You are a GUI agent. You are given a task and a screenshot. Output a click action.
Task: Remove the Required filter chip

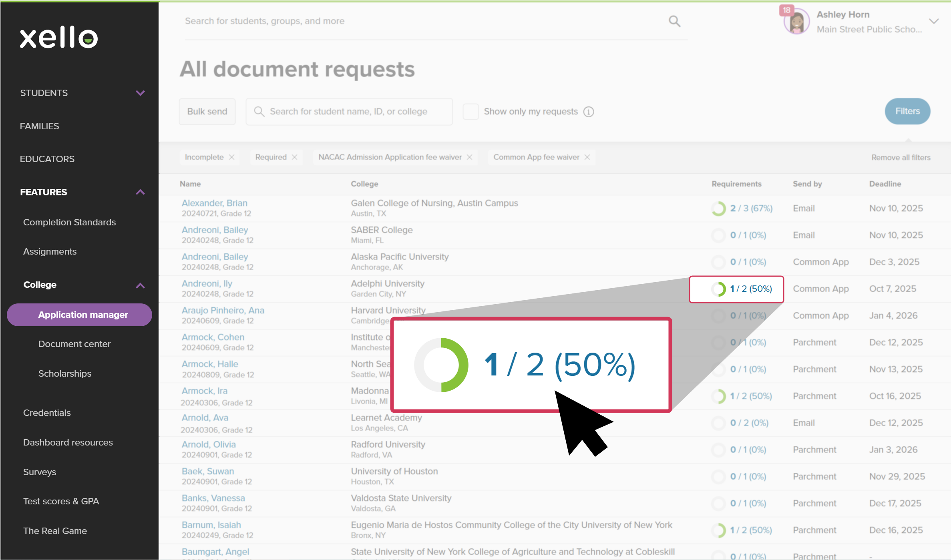pyautogui.click(x=294, y=157)
